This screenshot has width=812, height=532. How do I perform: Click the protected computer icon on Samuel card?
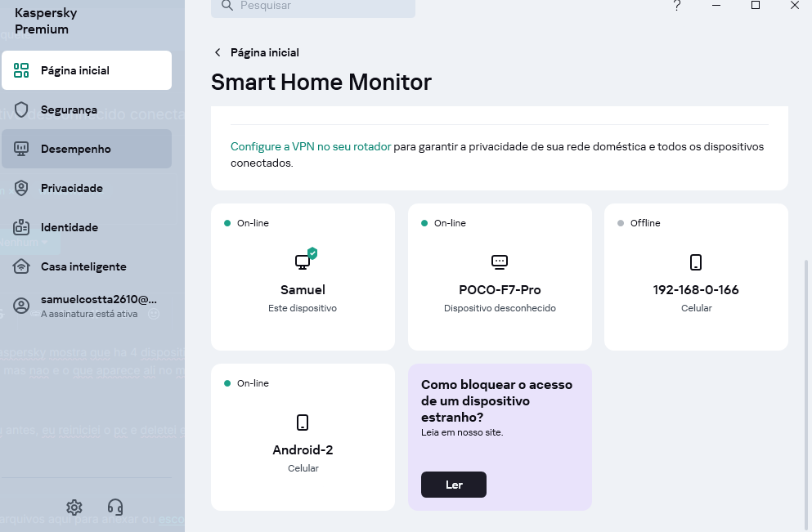click(306, 259)
